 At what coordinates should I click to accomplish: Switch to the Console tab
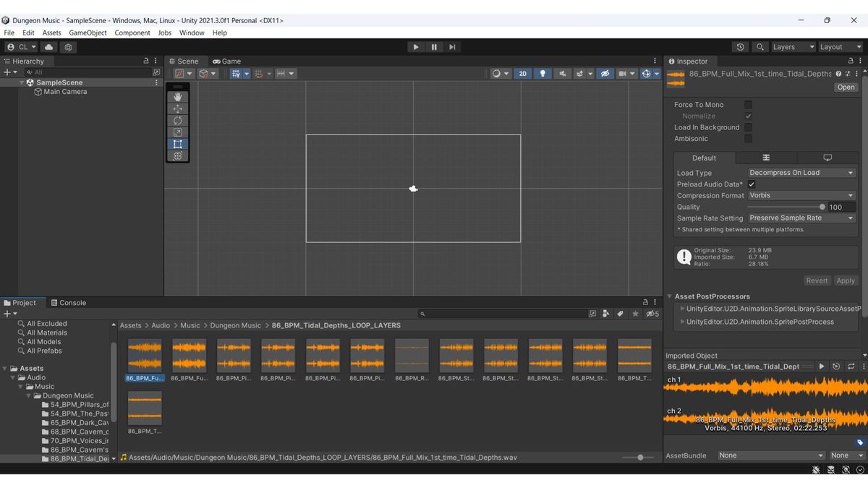[x=68, y=303]
